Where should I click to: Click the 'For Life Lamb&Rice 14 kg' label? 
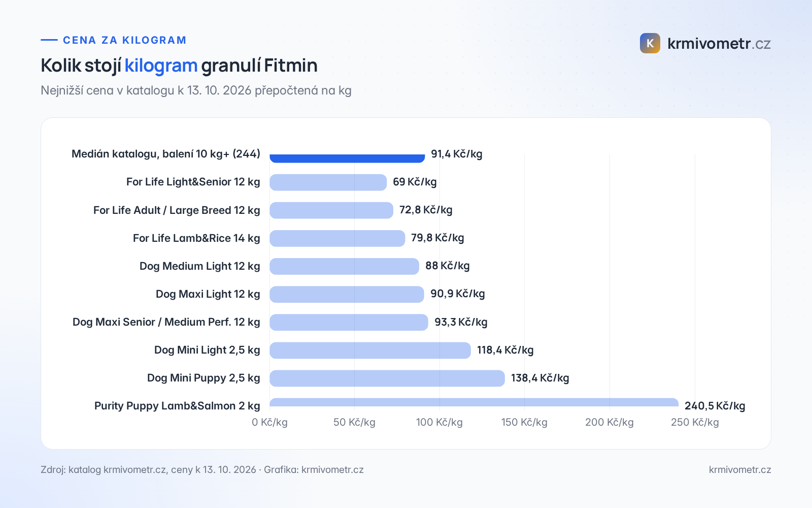point(196,238)
